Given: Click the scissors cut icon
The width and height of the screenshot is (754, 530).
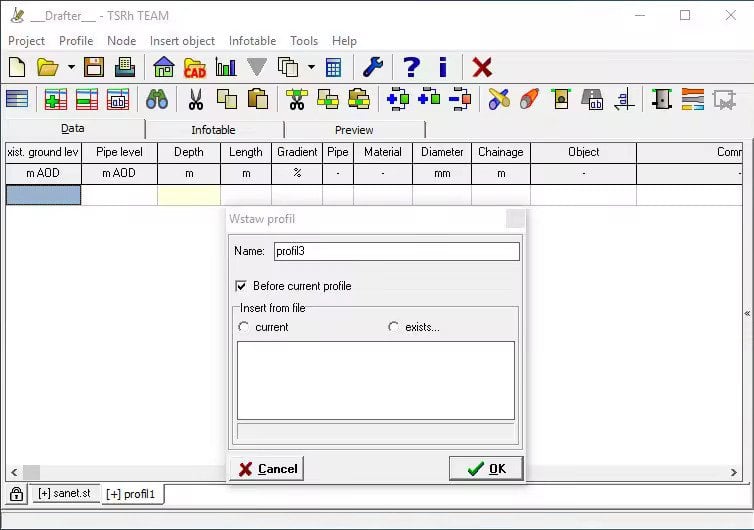Looking at the screenshot, I should pyautogui.click(x=195, y=99).
